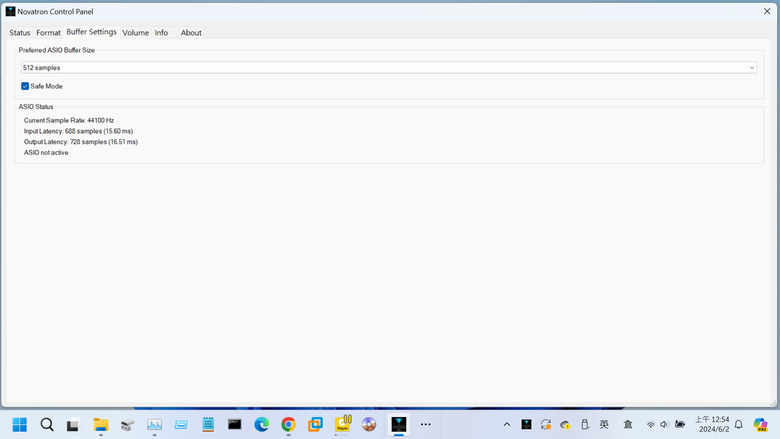Open the yellow Player app in the taskbar
This screenshot has height=439, width=780.
[343, 424]
